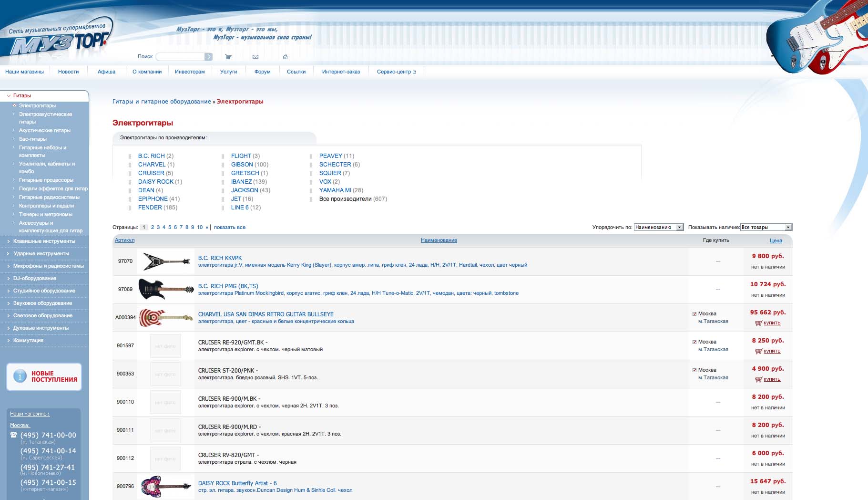This screenshot has height=500, width=868.
Task: Open О компании menu item
Action: (x=147, y=72)
